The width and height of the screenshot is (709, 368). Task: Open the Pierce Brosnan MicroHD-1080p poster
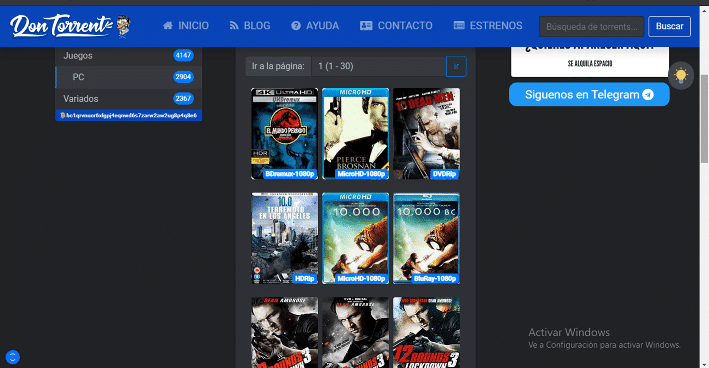pyautogui.click(x=355, y=134)
